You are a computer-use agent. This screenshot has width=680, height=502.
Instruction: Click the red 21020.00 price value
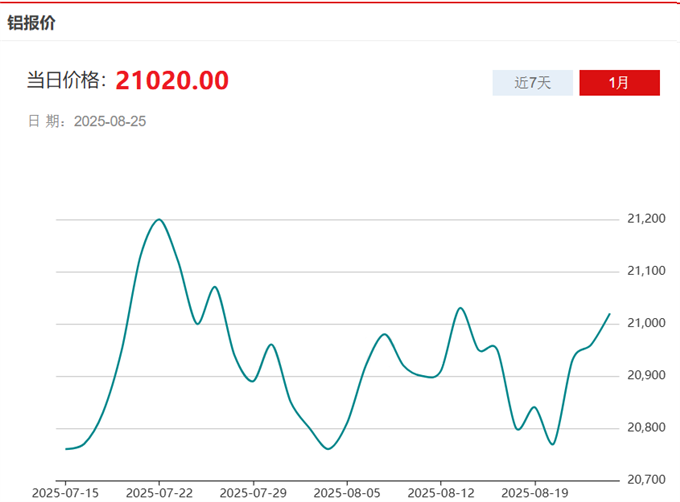pyautogui.click(x=172, y=80)
